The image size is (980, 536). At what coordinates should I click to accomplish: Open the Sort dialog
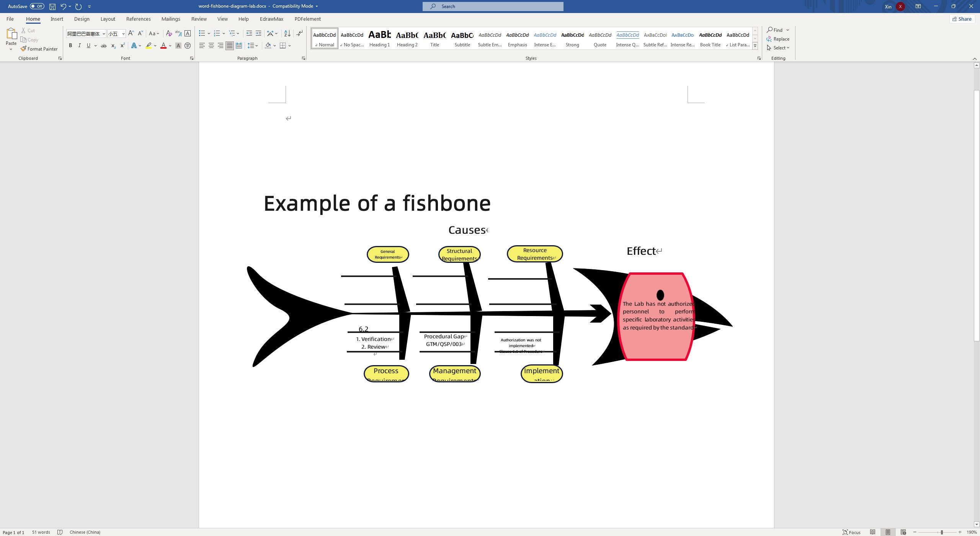(x=287, y=33)
